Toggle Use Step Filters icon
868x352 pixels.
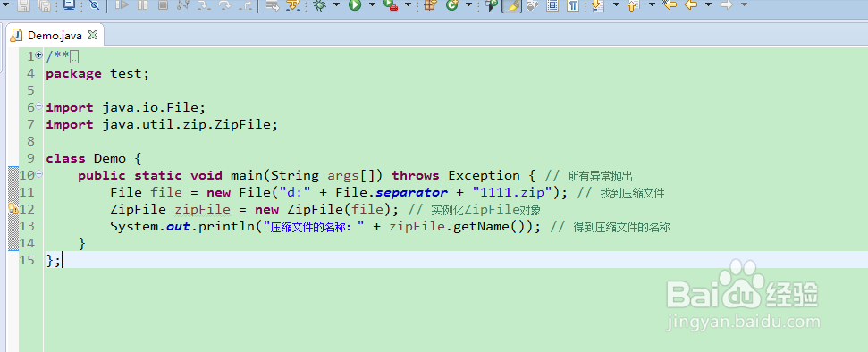[293, 5]
